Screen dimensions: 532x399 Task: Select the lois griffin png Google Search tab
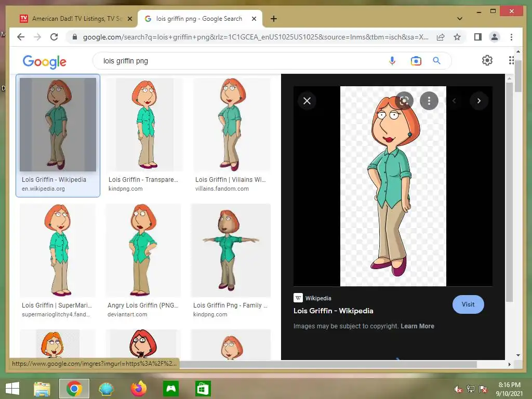click(x=199, y=19)
